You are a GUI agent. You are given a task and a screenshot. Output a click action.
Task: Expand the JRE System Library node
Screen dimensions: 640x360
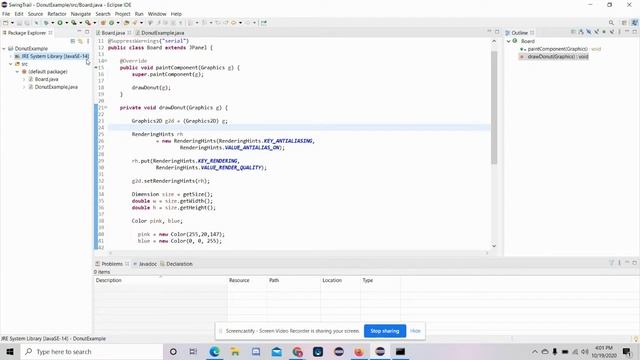click(11, 56)
